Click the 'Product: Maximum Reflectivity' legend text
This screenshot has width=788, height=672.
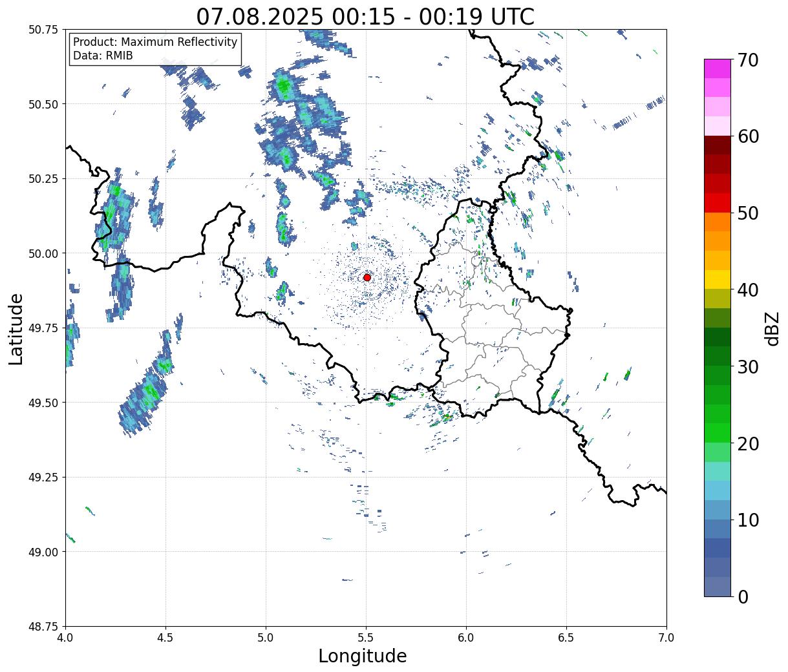coord(155,42)
